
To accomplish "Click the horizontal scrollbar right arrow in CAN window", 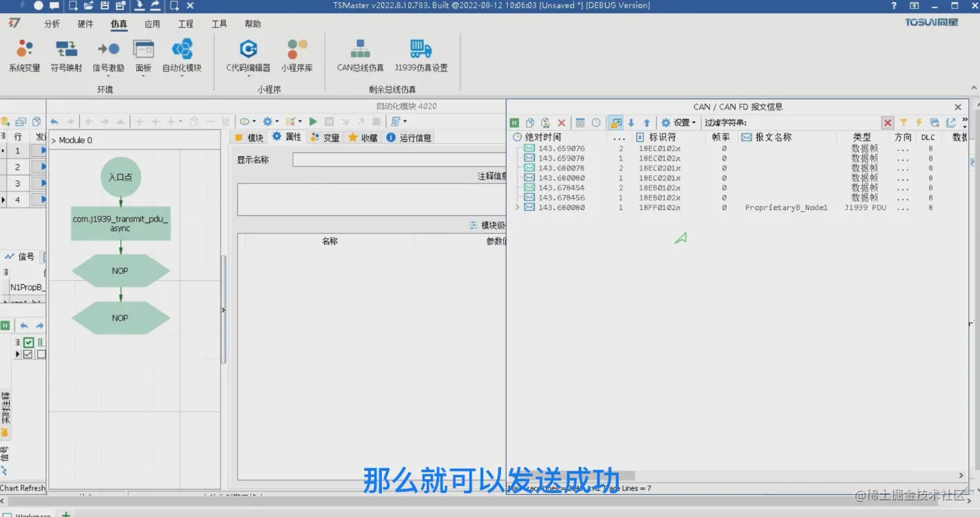I will 961,476.
